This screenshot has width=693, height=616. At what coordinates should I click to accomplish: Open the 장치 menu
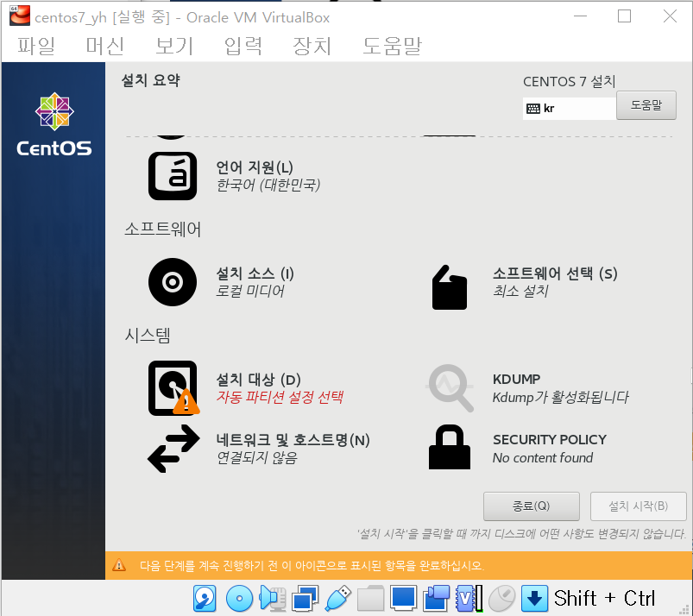click(x=312, y=46)
